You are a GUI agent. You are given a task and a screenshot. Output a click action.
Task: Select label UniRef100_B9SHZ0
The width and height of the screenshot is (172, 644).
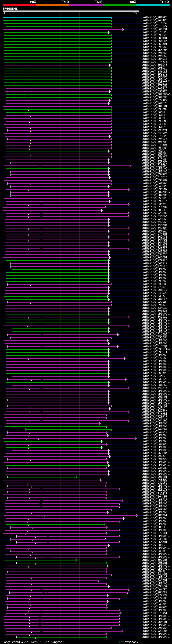(x=154, y=35)
